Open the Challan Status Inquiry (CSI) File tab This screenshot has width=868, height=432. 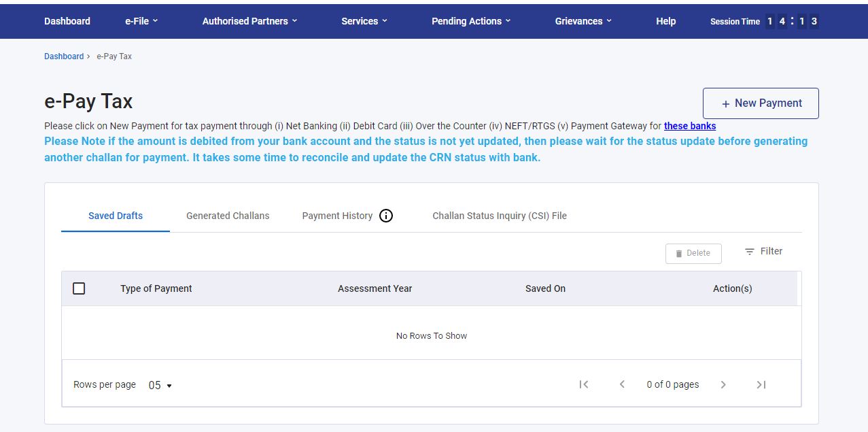(x=500, y=216)
